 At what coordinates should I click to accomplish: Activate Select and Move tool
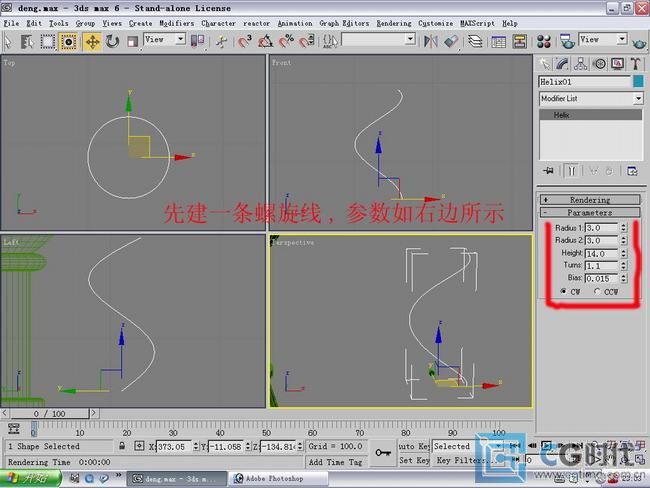coord(92,42)
